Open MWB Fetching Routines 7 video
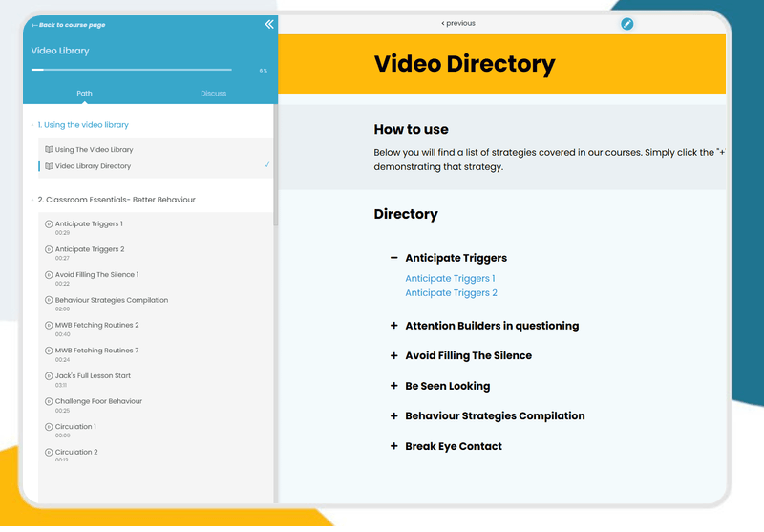This screenshot has height=532, width=764. click(97, 351)
